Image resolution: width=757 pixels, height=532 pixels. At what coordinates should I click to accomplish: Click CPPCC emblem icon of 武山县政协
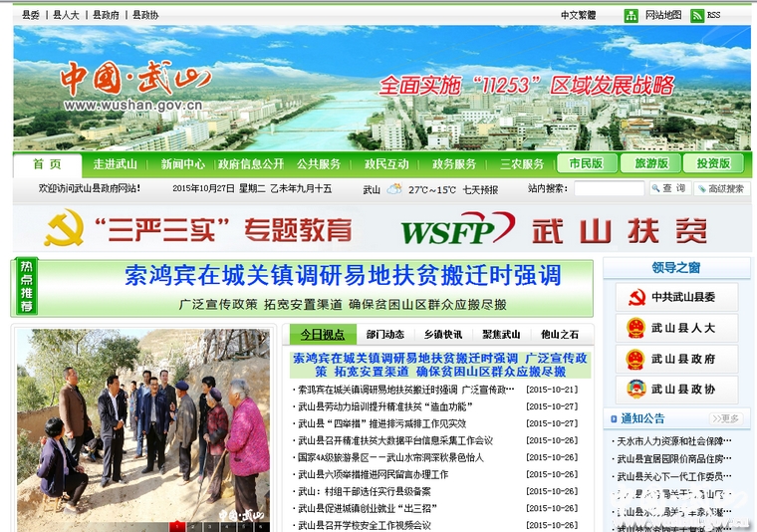635,390
